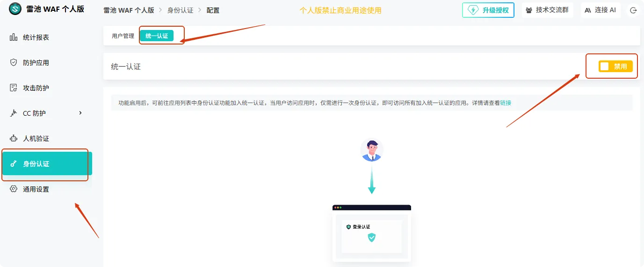Click the 人机验证 robot icon
The height and width of the screenshot is (267, 644).
click(x=14, y=138)
